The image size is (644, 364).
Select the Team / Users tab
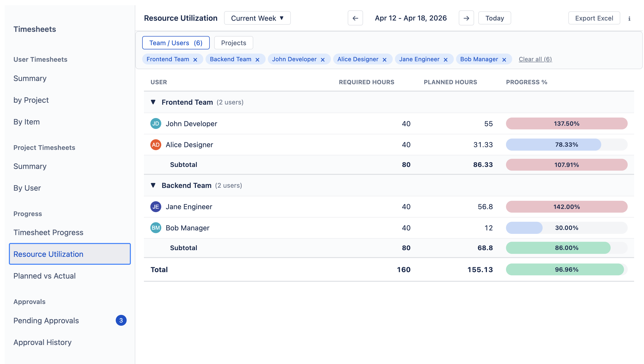tap(176, 43)
